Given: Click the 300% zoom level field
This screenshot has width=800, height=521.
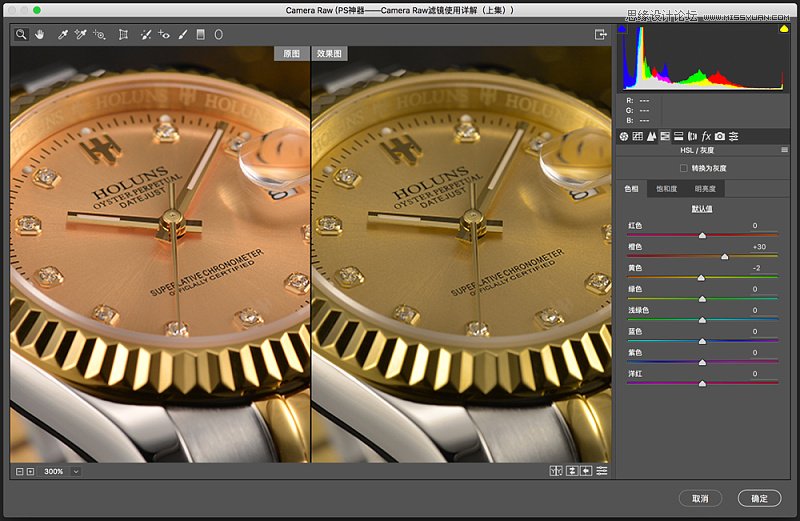Looking at the screenshot, I should pos(54,472).
